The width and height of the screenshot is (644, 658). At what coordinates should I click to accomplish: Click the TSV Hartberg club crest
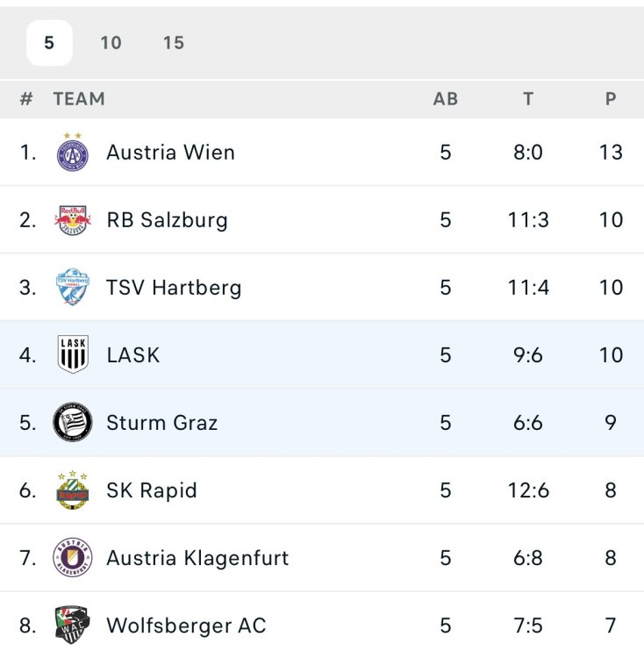pos(73,288)
